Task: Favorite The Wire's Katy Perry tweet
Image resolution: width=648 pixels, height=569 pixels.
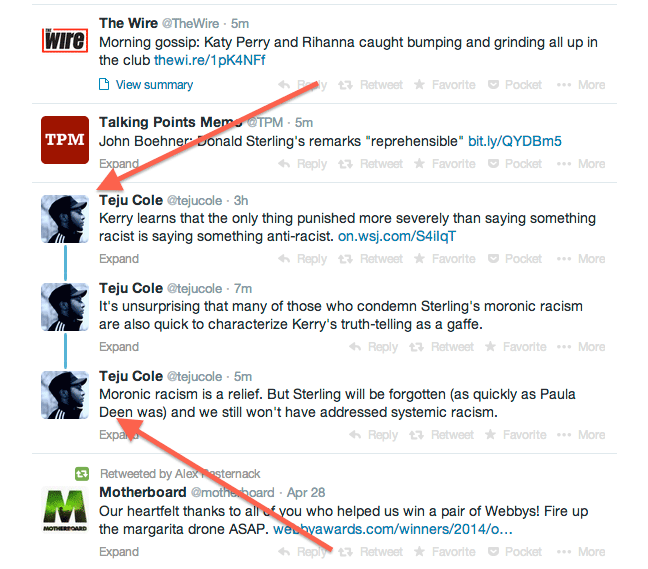Action: click(x=445, y=85)
